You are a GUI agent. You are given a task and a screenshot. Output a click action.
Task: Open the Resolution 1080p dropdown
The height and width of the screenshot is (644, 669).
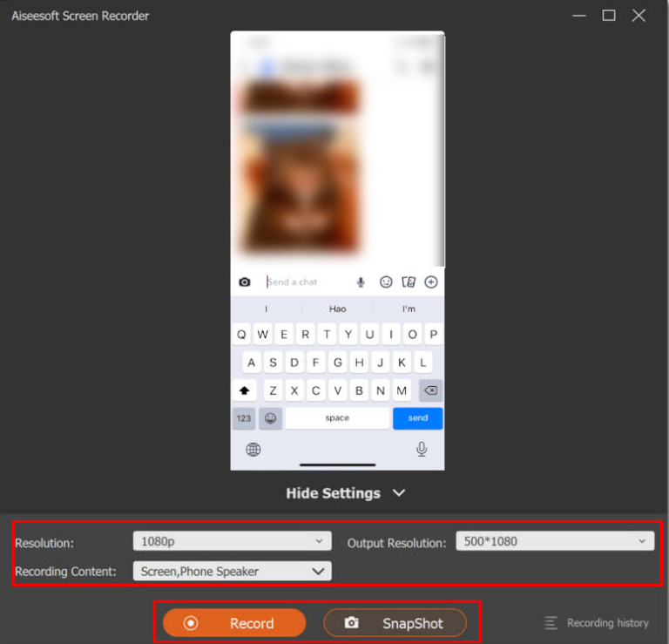[x=232, y=541]
